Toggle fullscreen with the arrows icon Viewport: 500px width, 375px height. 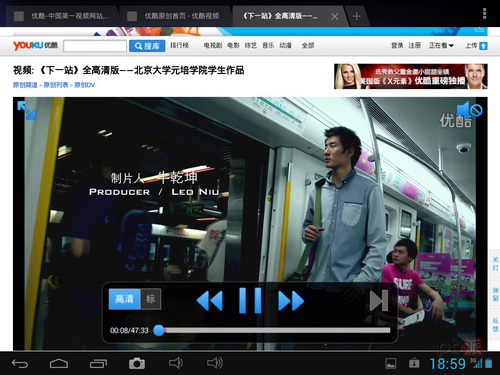click(26, 110)
